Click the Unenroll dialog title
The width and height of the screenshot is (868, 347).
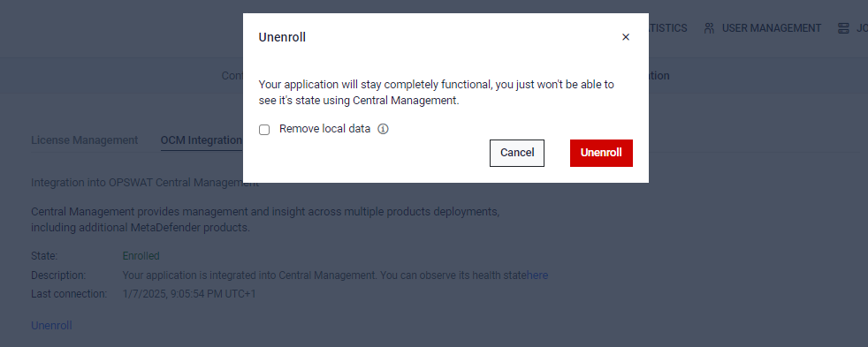coord(282,37)
